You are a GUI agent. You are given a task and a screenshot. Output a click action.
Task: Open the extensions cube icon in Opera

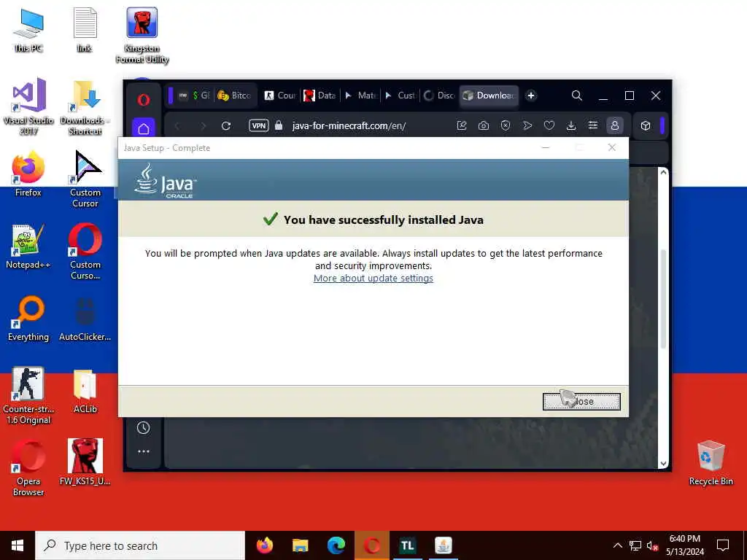click(646, 125)
